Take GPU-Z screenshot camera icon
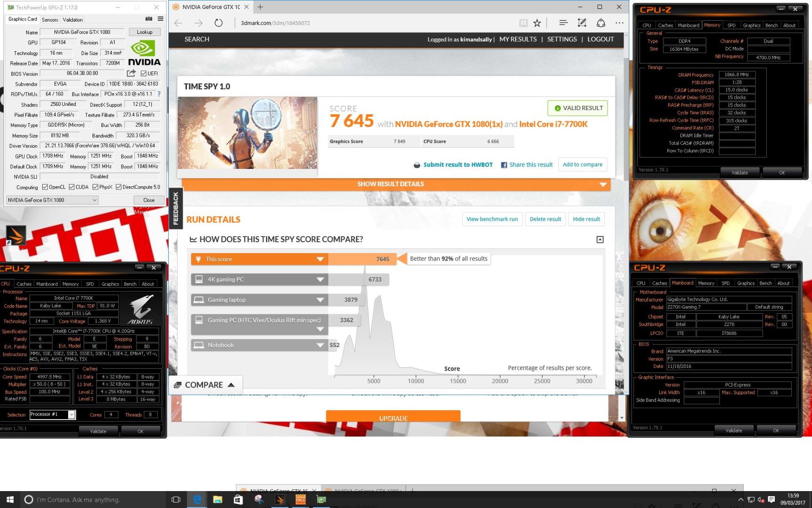 point(148,19)
